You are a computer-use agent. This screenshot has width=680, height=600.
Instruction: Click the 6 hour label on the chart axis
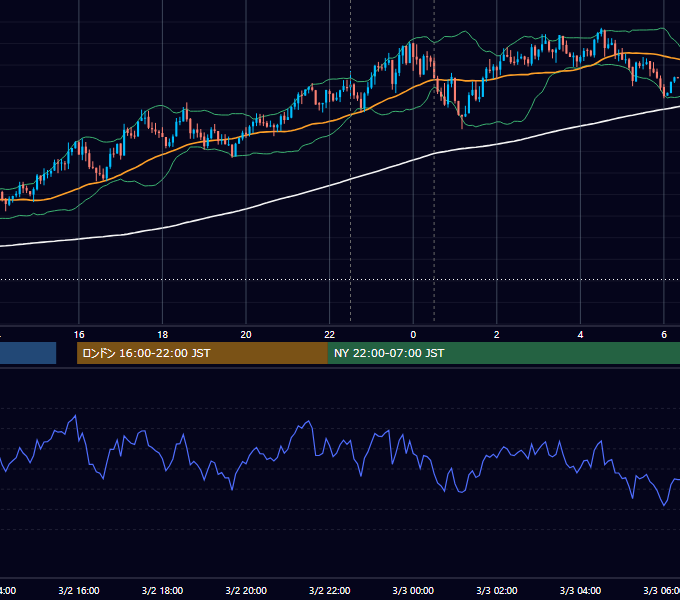point(664,335)
